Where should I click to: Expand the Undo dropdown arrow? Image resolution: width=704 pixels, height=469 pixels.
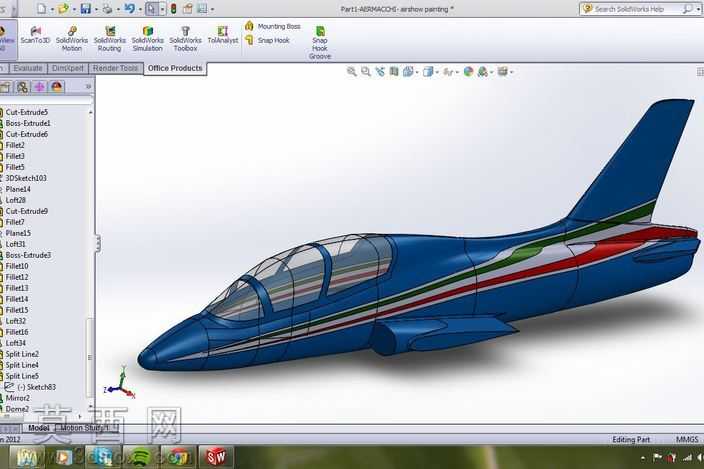coord(140,9)
